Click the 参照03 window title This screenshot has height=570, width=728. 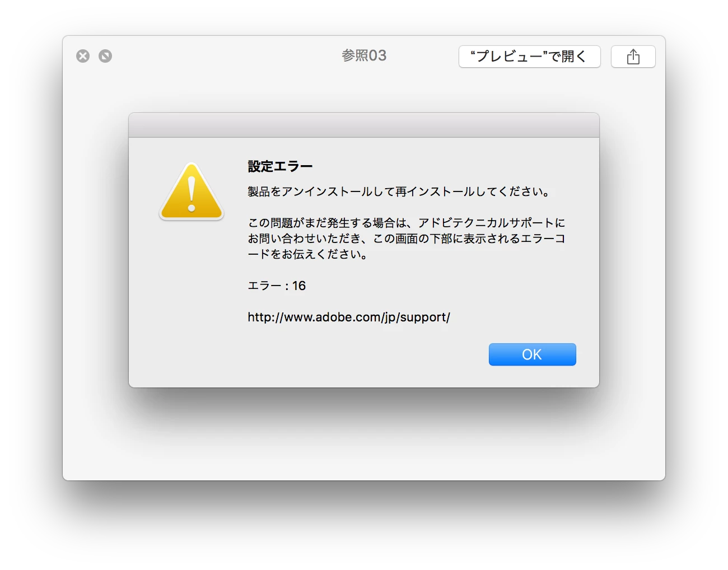coord(364,55)
